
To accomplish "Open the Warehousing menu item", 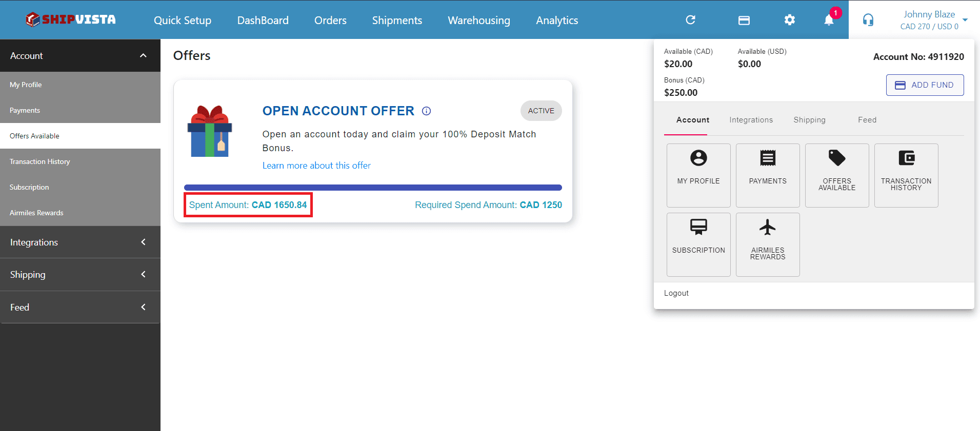I will (479, 20).
